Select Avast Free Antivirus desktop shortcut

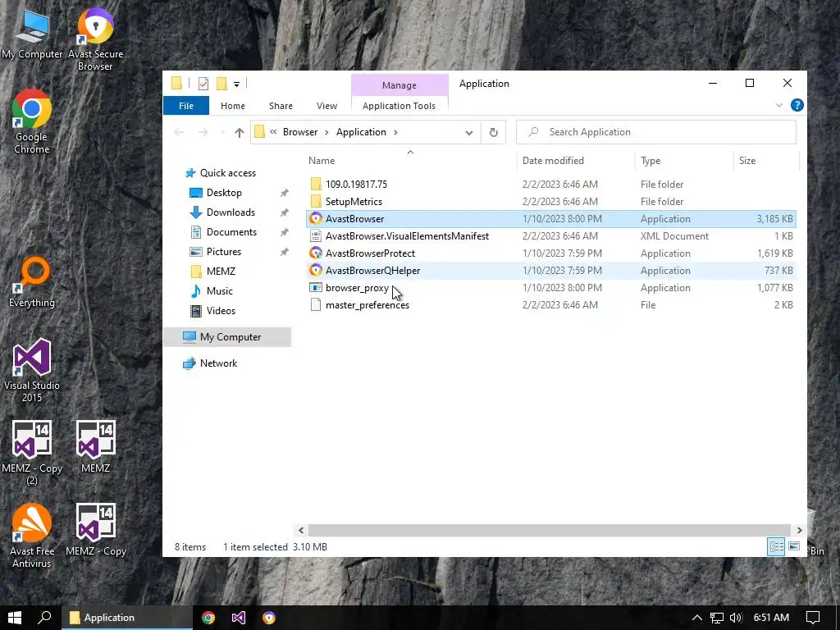point(32,536)
